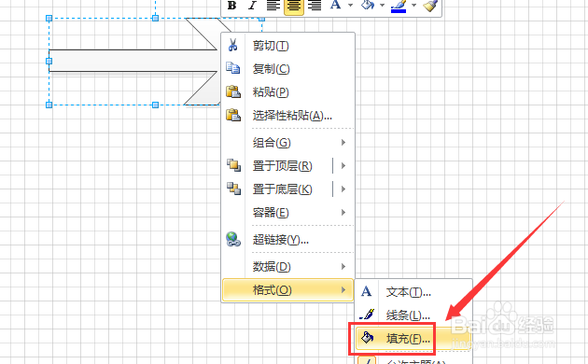Click the globe hyperlink icon
Screen dimensions: 588x364
[x=233, y=239]
